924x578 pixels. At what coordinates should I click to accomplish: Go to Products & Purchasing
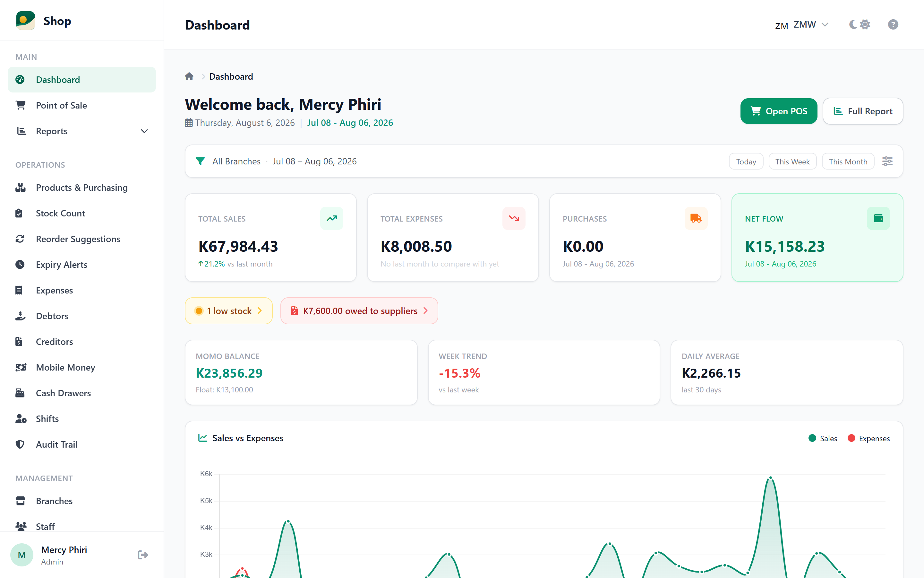coord(82,187)
